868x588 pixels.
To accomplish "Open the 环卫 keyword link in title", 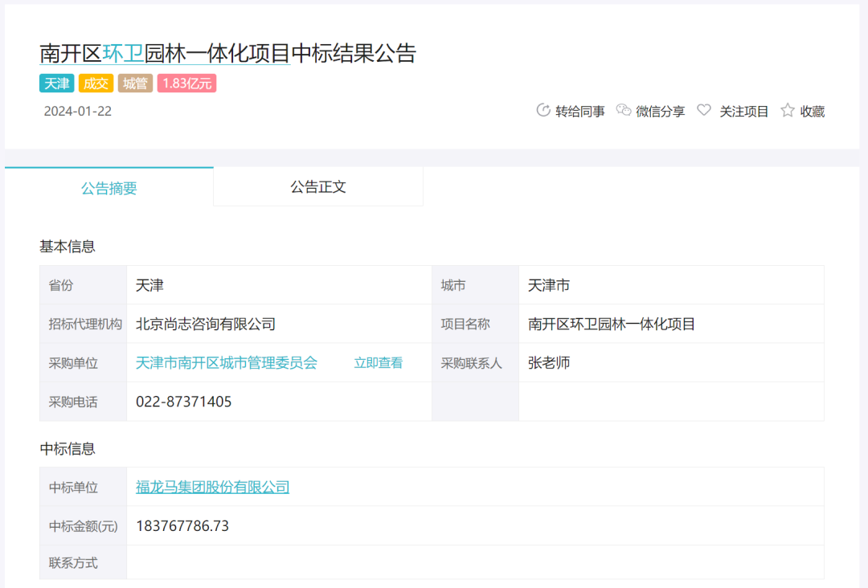I will [123, 54].
